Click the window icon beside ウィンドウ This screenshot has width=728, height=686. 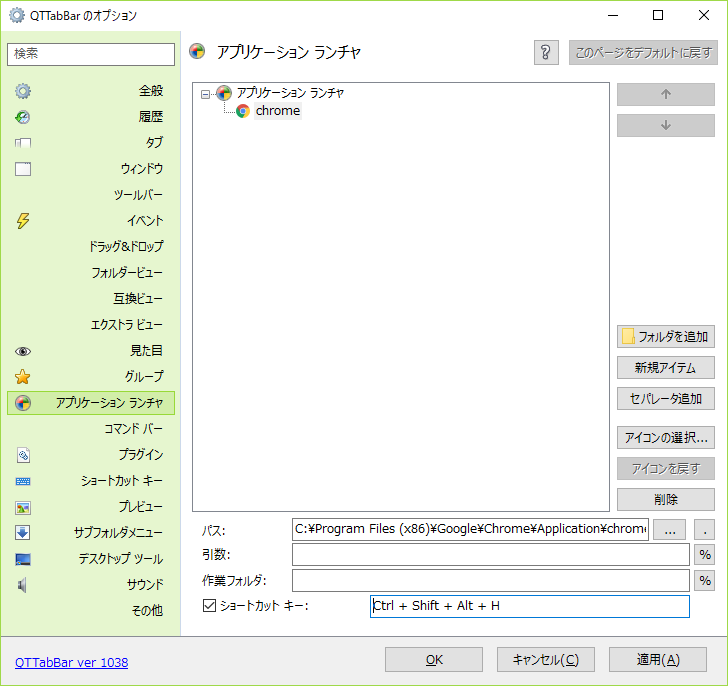(x=23, y=169)
